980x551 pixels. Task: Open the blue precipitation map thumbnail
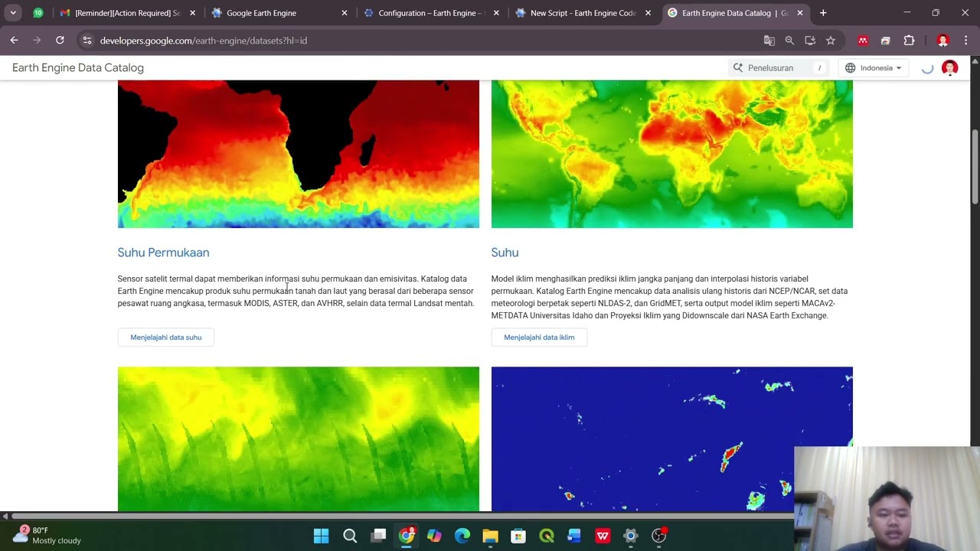click(x=672, y=439)
